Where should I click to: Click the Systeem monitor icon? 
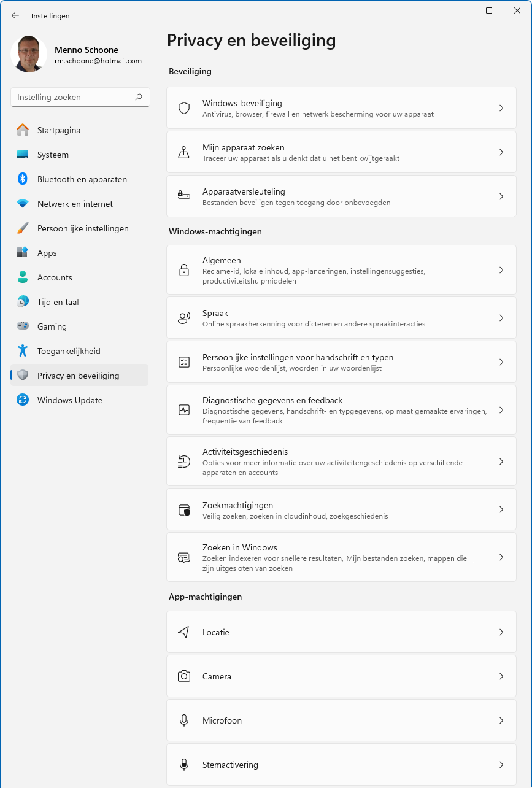point(23,155)
